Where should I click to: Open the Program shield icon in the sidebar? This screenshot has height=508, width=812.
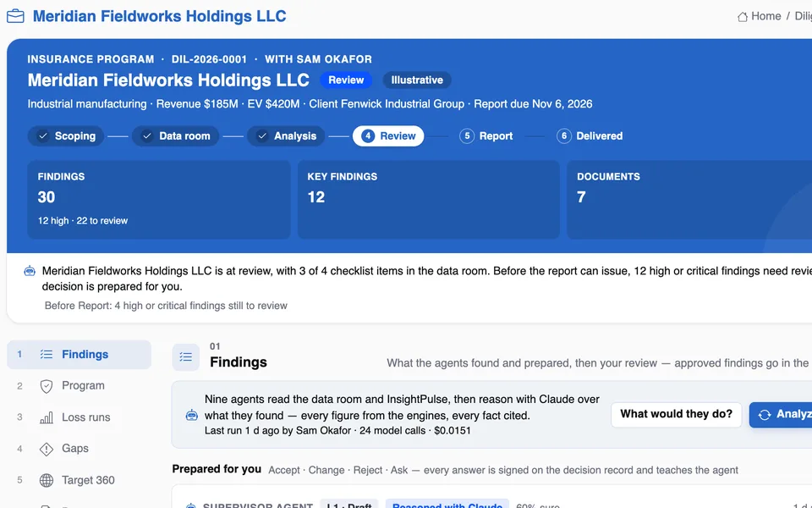[x=46, y=386]
